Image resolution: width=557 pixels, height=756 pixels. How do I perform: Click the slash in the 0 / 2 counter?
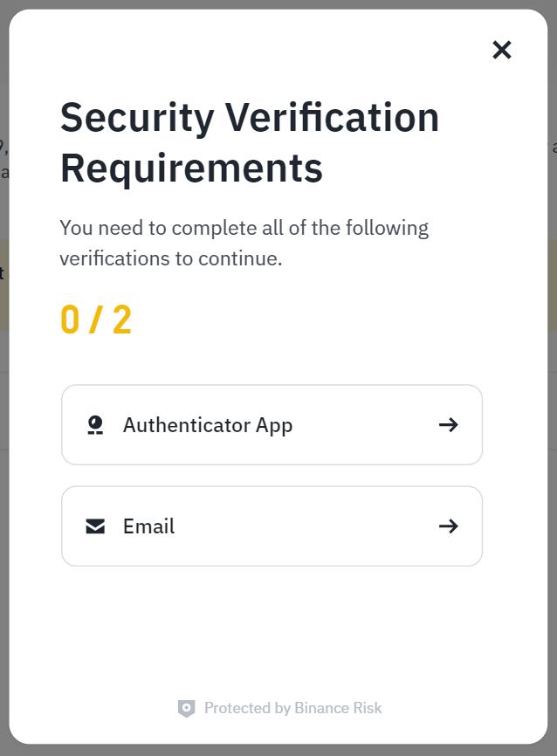pyautogui.click(x=96, y=320)
